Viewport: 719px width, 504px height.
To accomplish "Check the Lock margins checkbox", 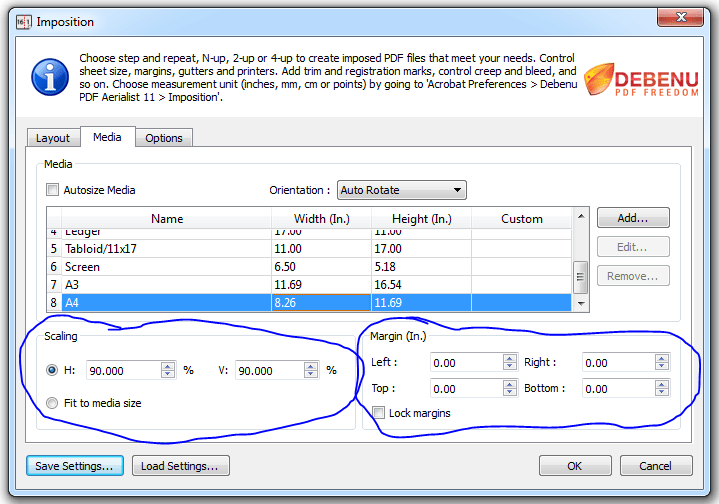I will coord(378,412).
